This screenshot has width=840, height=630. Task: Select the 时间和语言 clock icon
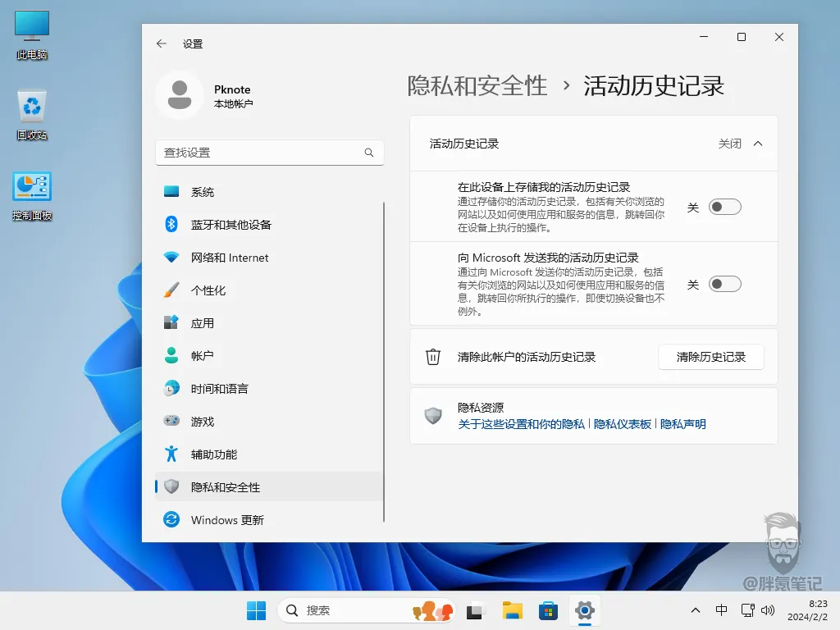(171, 388)
